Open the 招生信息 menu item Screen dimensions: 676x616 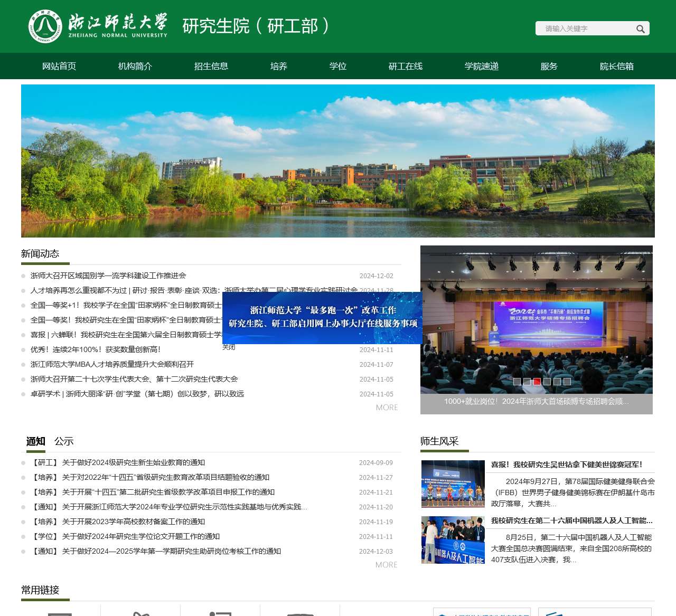click(x=211, y=66)
